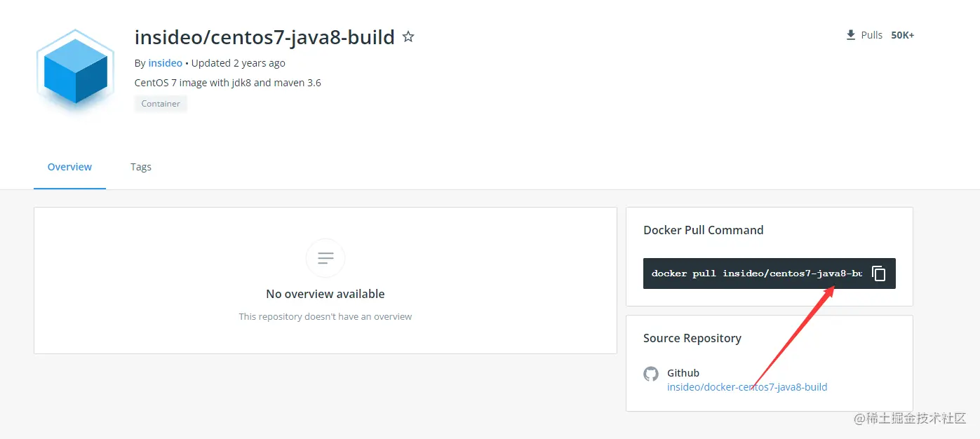Click the blue cube repository logo
The image size is (980, 439).
(x=75, y=71)
